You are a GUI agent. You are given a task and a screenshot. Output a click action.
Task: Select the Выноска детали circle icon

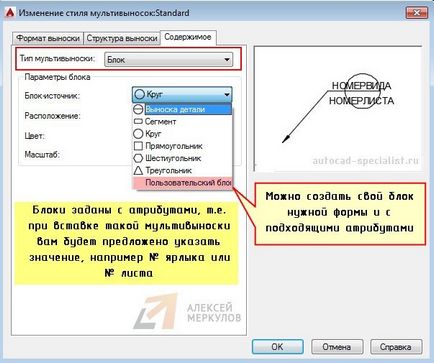click(138, 109)
